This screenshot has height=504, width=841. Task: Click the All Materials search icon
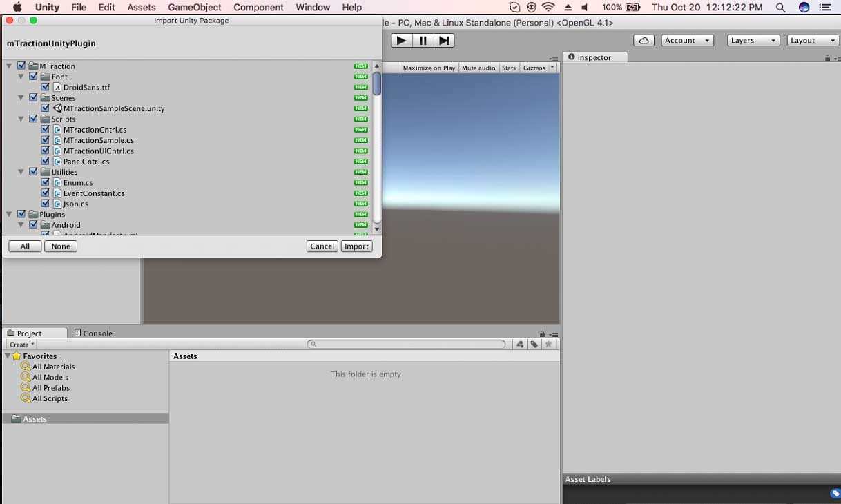tap(26, 367)
